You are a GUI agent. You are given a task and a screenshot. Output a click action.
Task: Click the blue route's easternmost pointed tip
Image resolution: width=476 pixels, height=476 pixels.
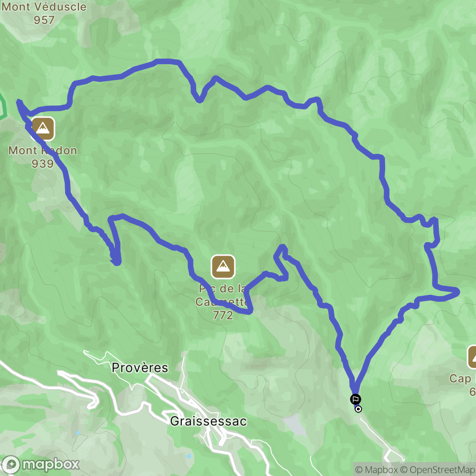(456, 292)
